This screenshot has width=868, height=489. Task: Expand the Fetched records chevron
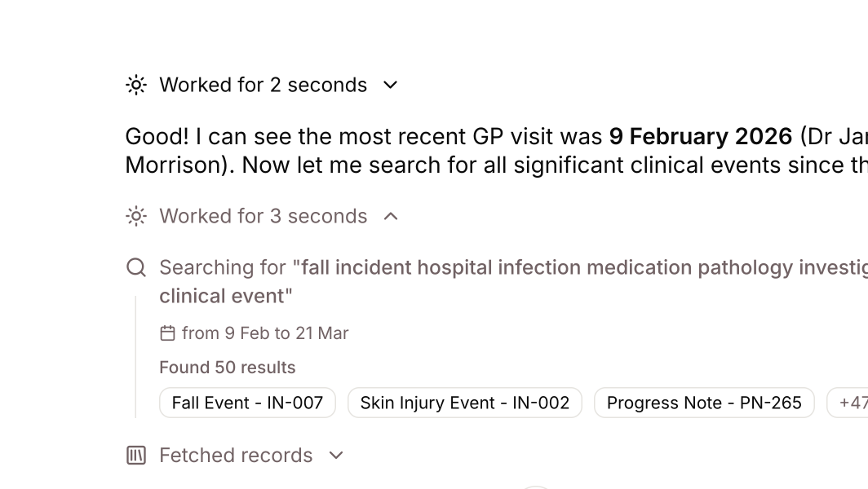(x=336, y=456)
